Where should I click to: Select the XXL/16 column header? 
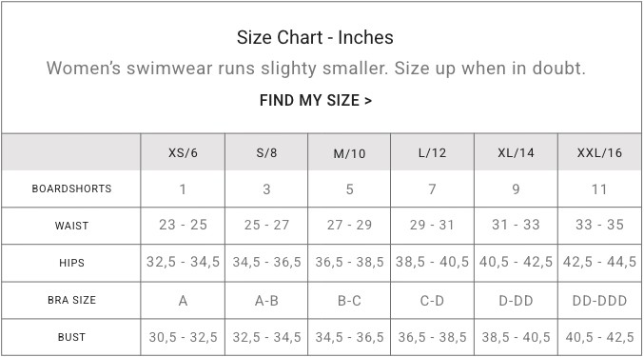[599, 153]
